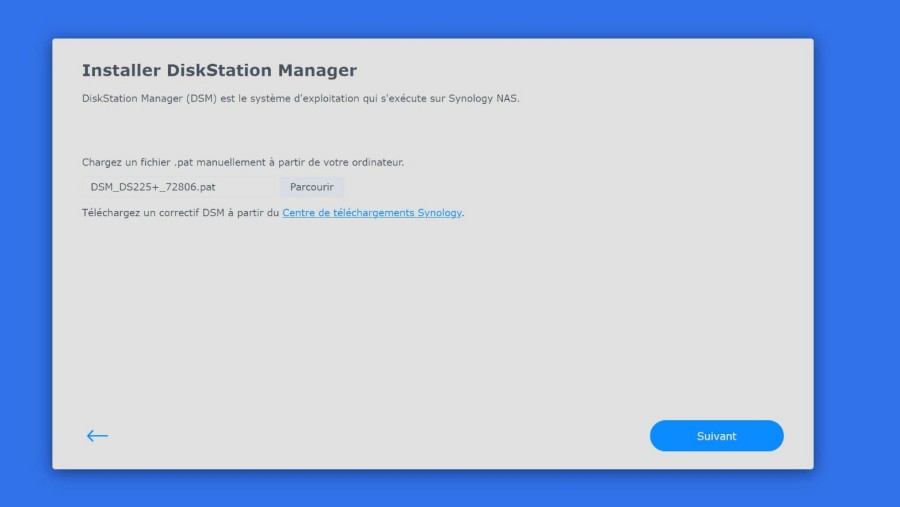This screenshot has height=507, width=900.
Task: Click the 'Chargez un fichier .pat' label
Action: [x=243, y=162]
